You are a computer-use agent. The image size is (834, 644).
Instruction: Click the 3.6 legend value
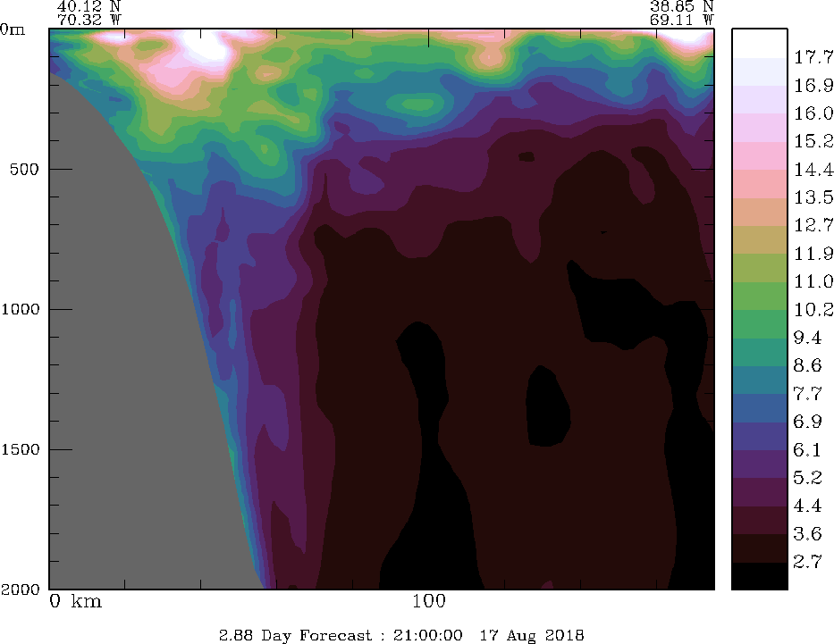807,534
